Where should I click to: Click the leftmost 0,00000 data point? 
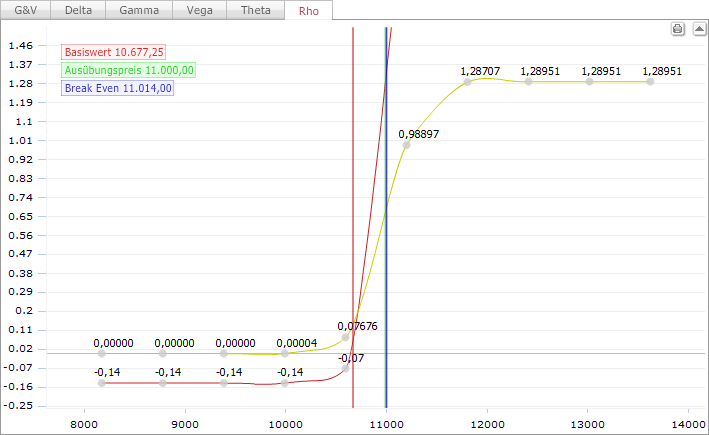[102, 353]
